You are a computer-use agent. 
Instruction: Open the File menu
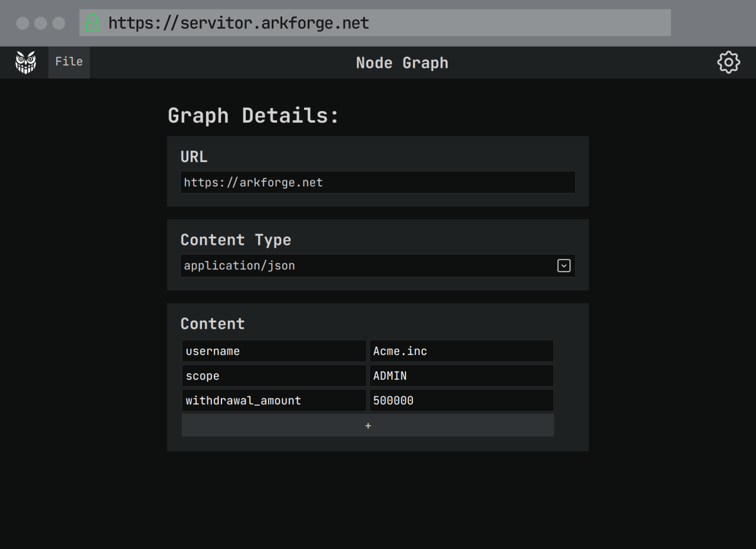(69, 62)
